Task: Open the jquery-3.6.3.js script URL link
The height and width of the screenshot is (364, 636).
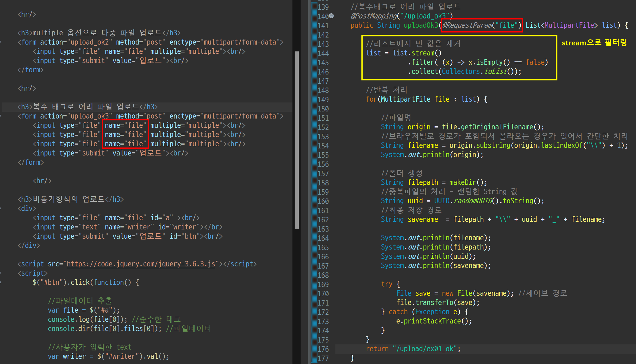Action: click(141, 264)
